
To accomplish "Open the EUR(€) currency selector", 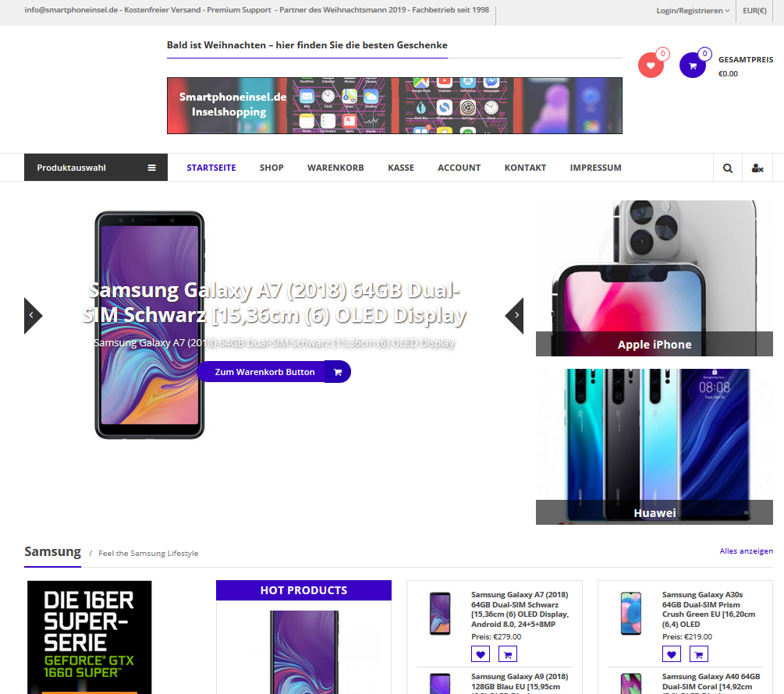I will tap(754, 10).
